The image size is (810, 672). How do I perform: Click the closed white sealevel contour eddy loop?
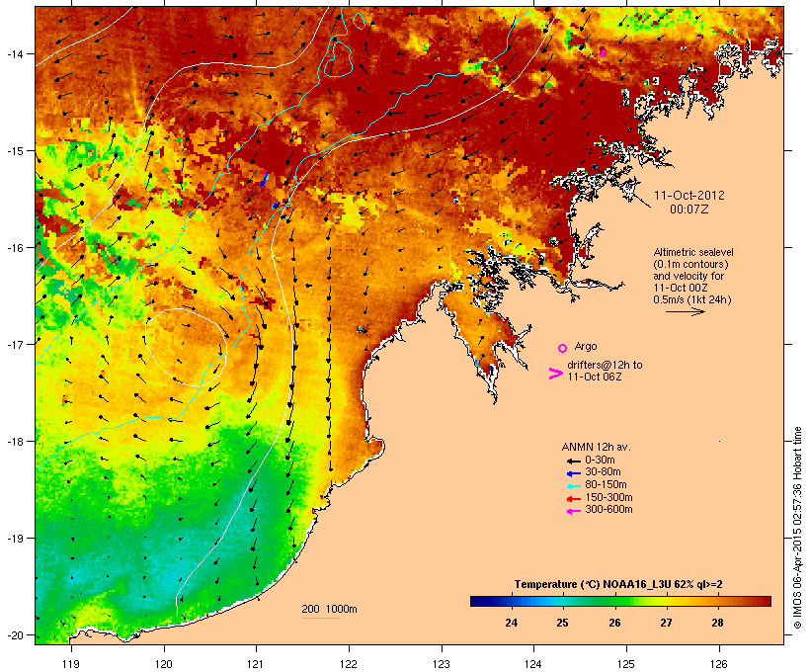coord(186,348)
